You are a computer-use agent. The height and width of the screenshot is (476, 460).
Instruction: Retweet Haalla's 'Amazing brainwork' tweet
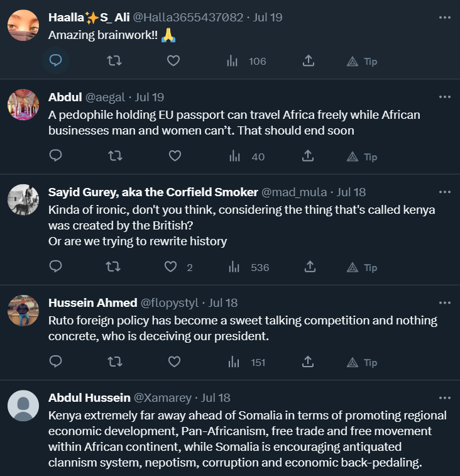point(114,61)
